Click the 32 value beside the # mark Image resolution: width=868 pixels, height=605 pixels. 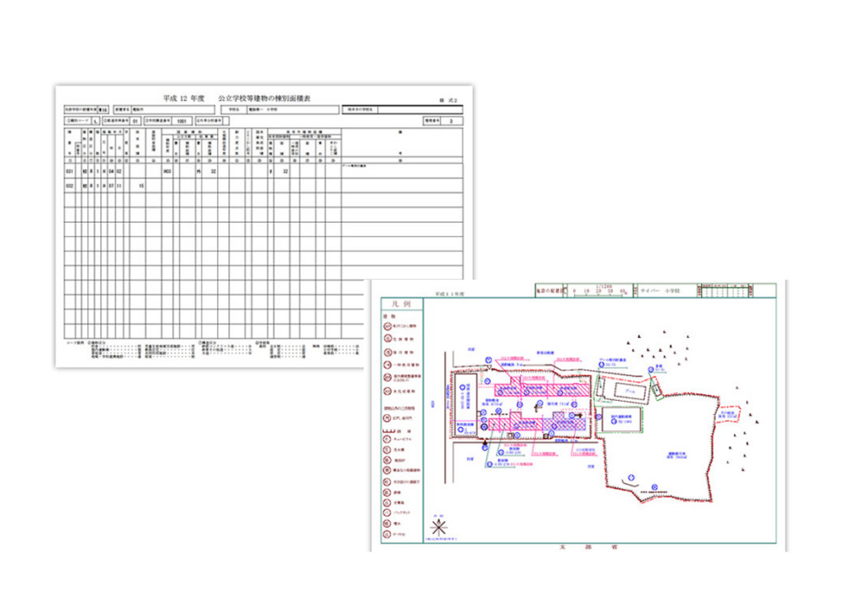pos(285,172)
